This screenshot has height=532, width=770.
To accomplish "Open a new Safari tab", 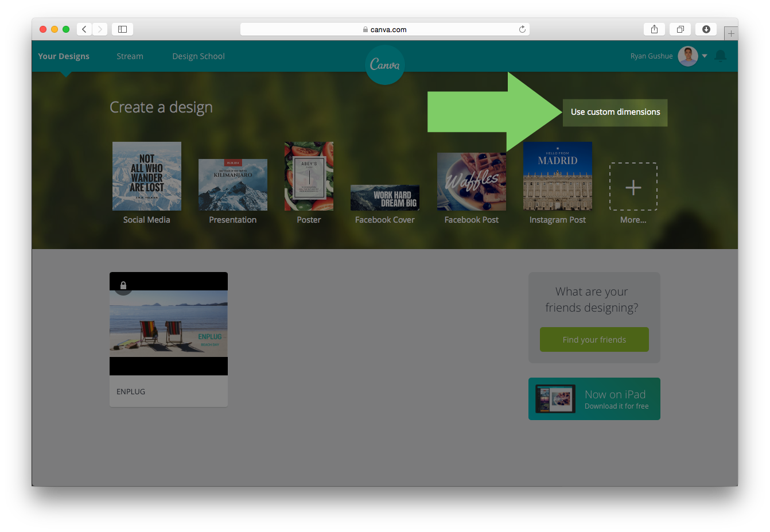I will [731, 33].
